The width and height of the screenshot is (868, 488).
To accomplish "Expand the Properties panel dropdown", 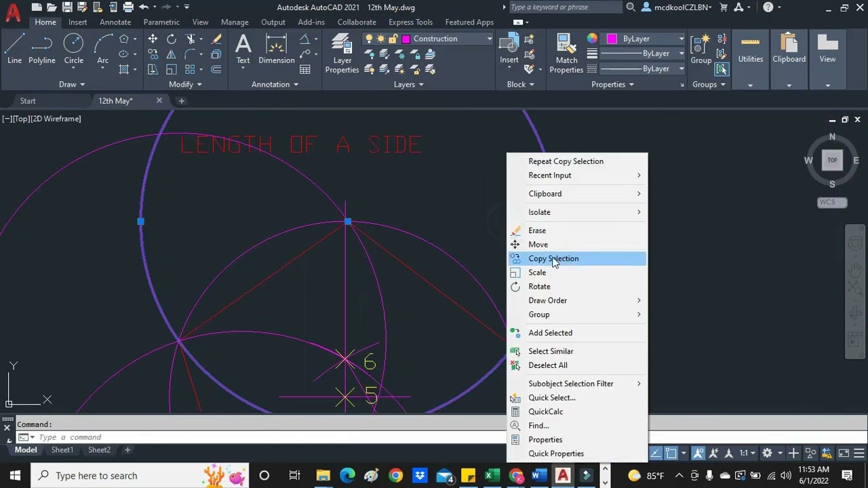I will pos(612,84).
